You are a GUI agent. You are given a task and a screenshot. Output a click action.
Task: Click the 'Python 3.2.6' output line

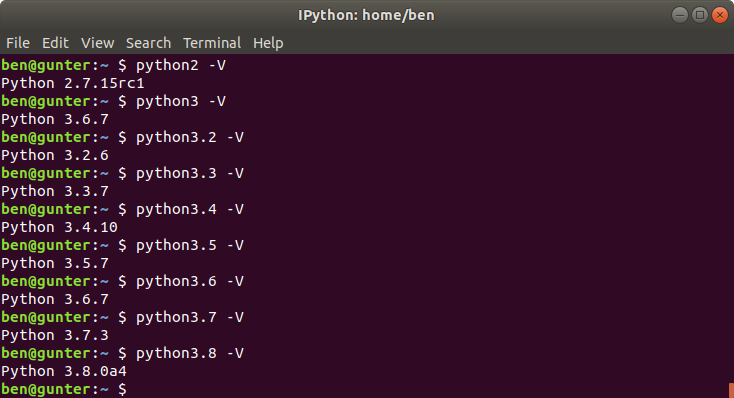pos(55,155)
